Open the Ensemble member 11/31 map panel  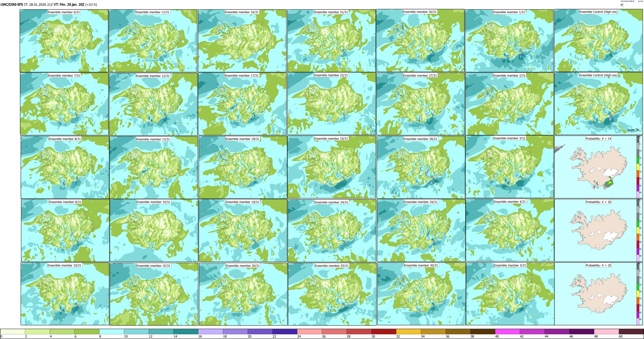153,41
